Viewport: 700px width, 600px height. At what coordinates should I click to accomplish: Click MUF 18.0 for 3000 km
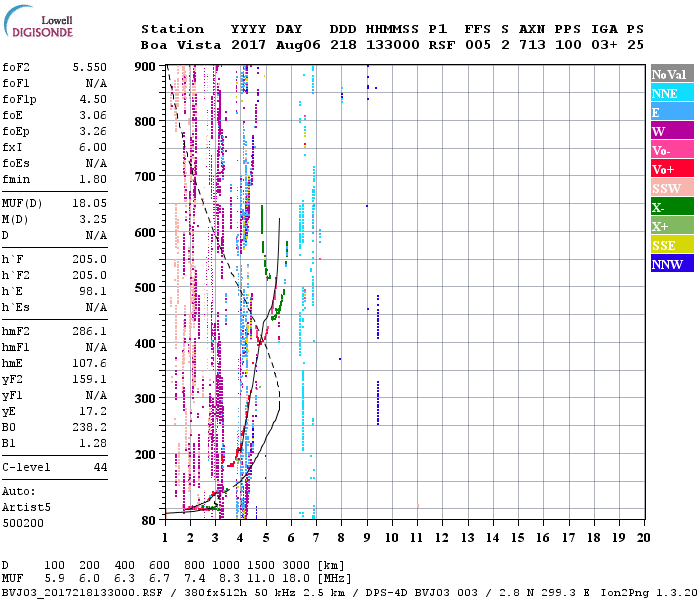pyautogui.click(x=296, y=579)
